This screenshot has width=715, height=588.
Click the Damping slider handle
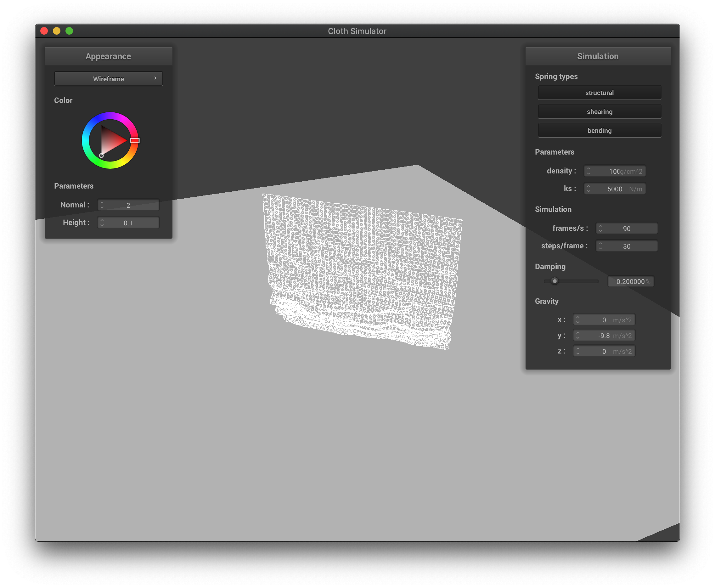[x=555, y=281]
